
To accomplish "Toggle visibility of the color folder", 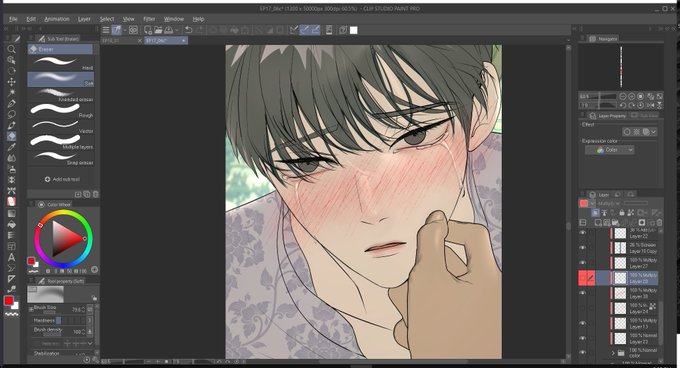I will tap(582, 352).
